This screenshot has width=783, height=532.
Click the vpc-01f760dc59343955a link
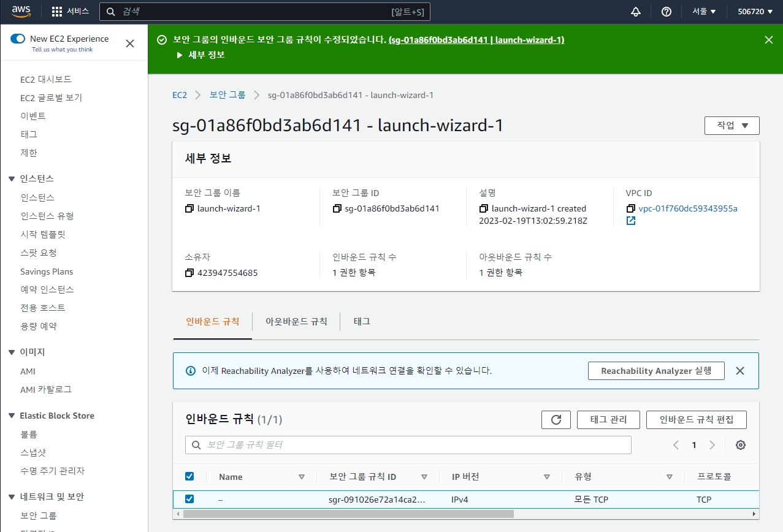[688, 208]
